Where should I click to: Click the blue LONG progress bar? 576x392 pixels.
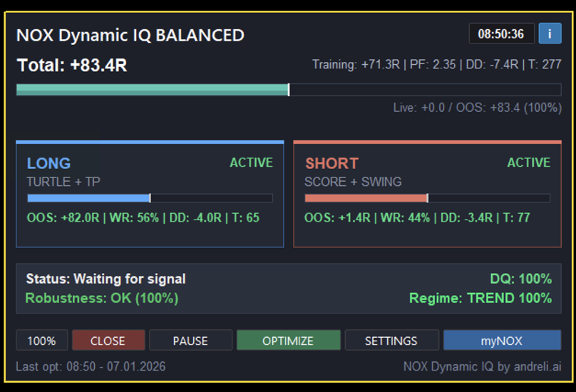click(150, 198)
